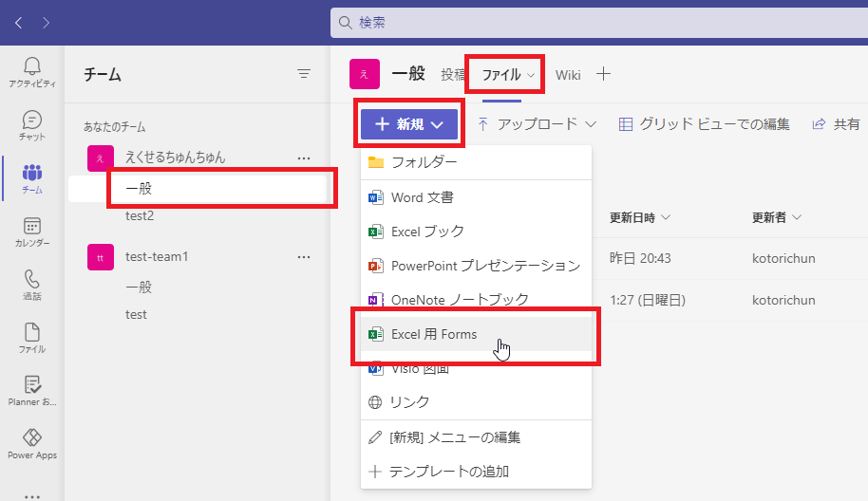Select 一般 channel under えくせるちゅんちゅん
The image size is (868, 501).
[x=198, y=189]
